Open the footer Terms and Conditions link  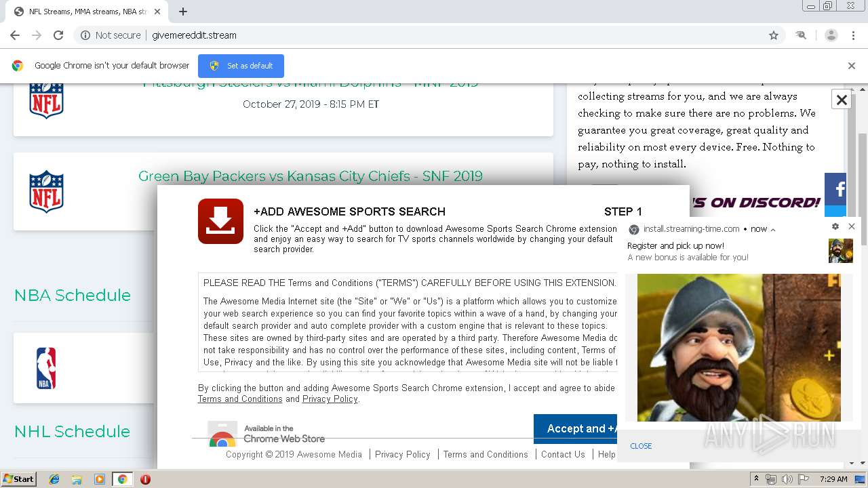pos(486,455)
